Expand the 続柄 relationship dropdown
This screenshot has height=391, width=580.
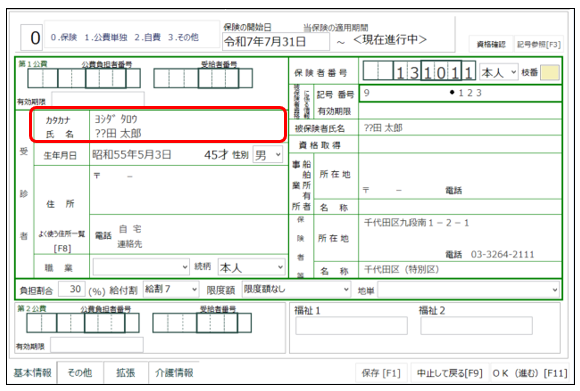[252, 267]
